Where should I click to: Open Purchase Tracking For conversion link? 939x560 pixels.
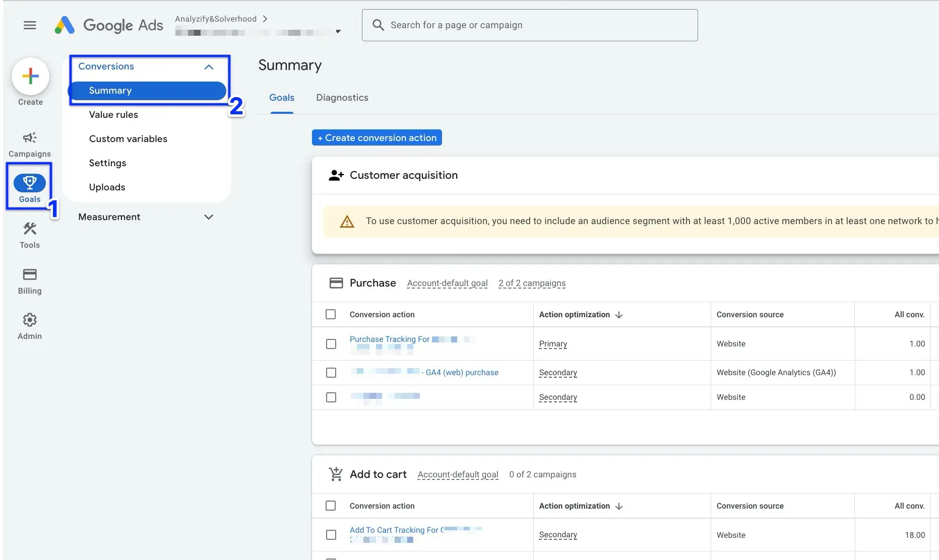tap(390, 339)
